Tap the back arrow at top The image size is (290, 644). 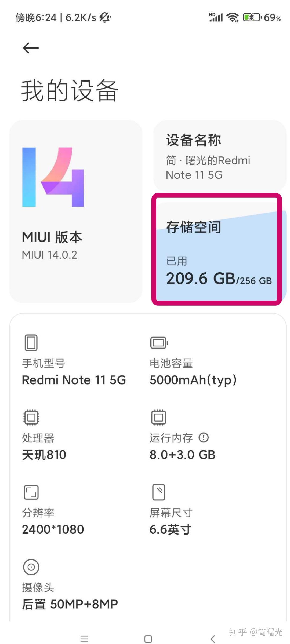(x=31, y=48)
